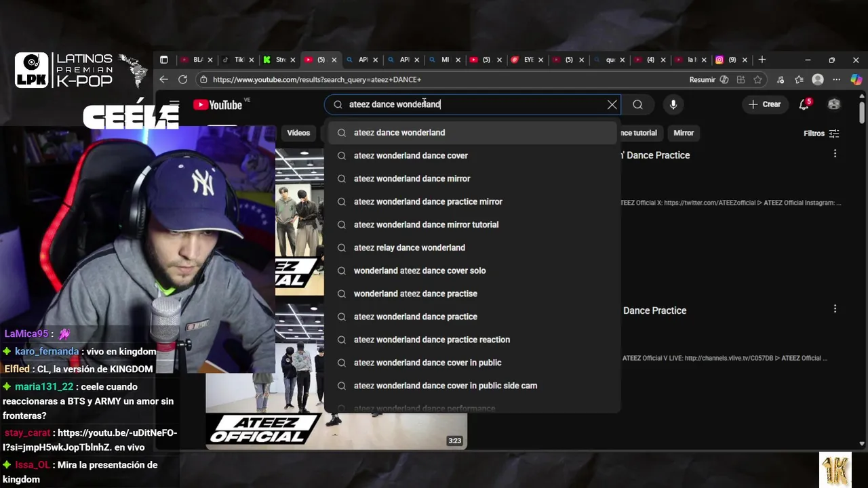Image resolution: width=868 pixels, height=488 pixels.
Task: Search by voice microphone icon
Action: 673,104
